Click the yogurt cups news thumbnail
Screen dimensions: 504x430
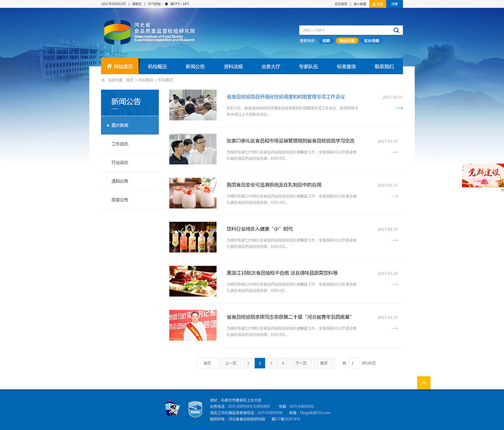tap(192, 193)
